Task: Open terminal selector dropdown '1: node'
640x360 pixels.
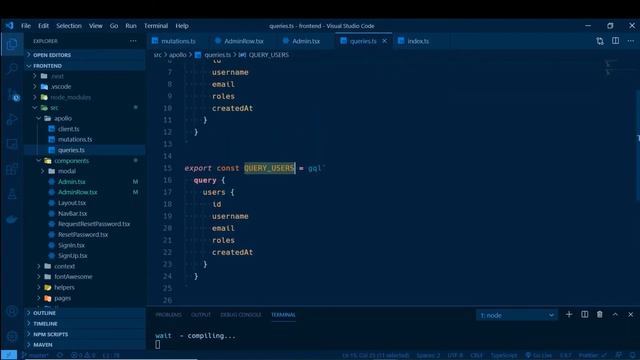Action: point(516,315)
